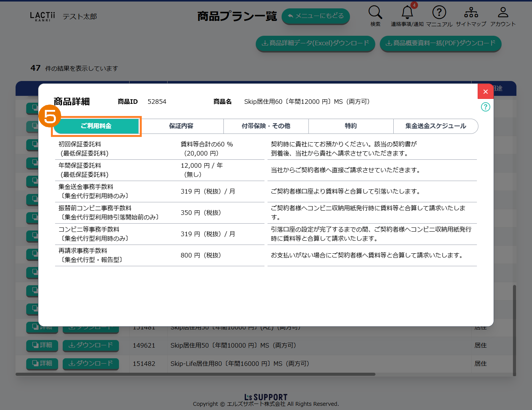Viewport: 532px width, 410px height.
Task: Open the manual question mark icon
Action: [439, 13]
